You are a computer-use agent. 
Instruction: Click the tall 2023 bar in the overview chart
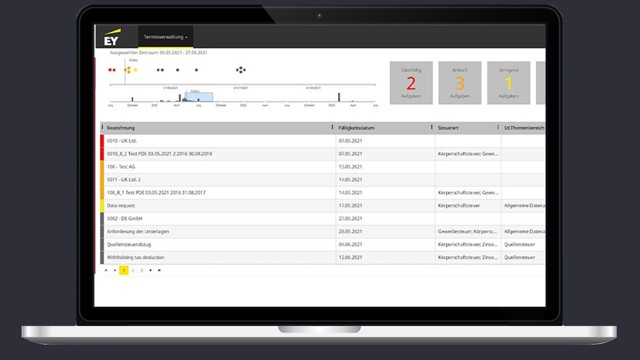tap(339, 97)
